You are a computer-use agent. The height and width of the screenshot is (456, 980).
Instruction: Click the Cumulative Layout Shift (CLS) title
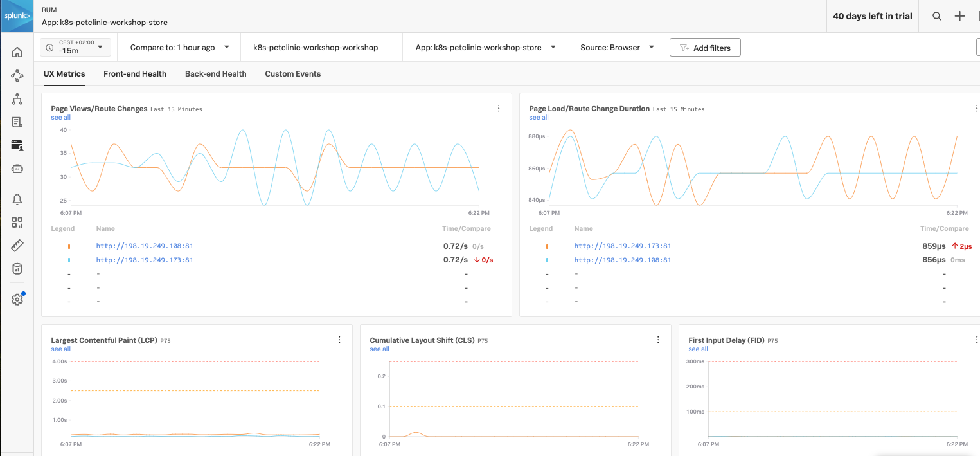[422, 340]
